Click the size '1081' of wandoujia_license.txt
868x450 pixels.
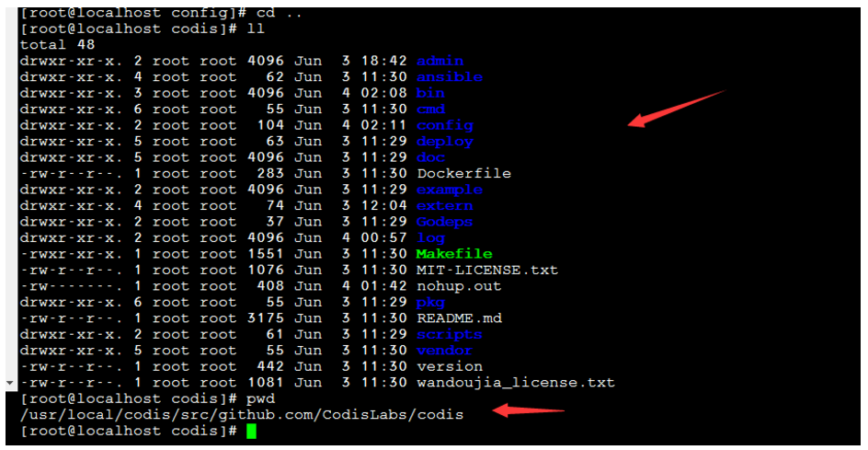pyautogui.click(x=265, y=383)
